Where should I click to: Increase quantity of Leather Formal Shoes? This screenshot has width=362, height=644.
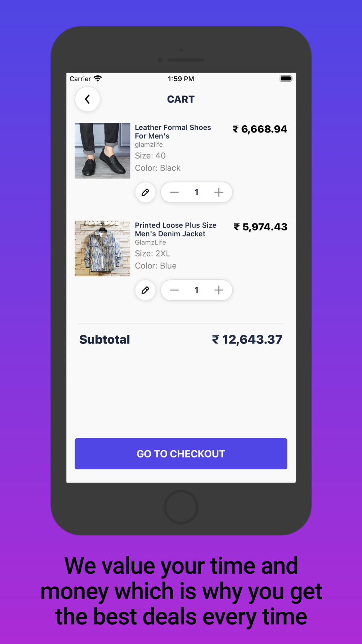click(x=219, y=192)
